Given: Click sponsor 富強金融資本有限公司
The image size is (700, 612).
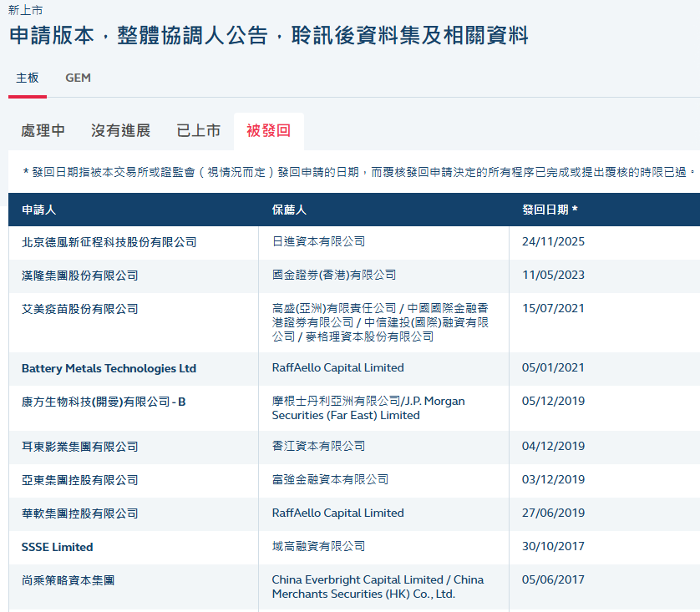Looking at the screenshot, I should tap(330, 479).
